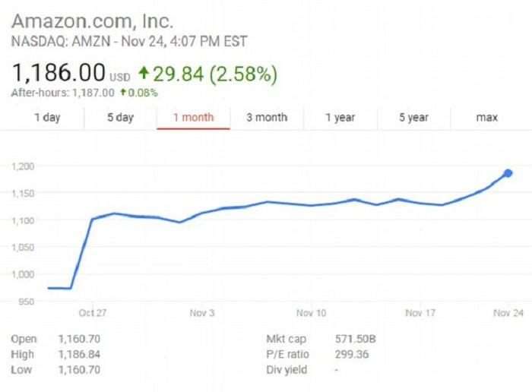Switch to the 5 day range
The height and width of the screenshot is (392, 532).
click(120, 117)
